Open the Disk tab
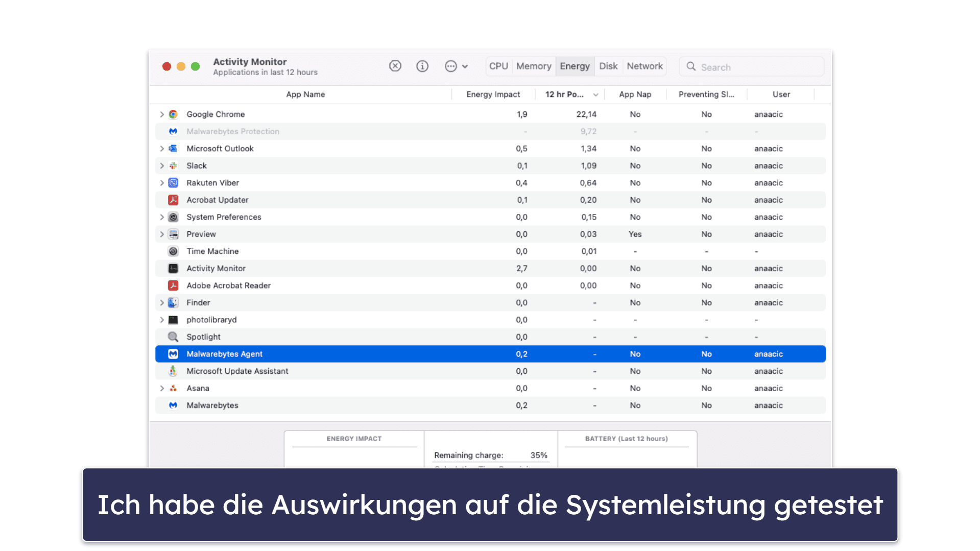This screenshot has width=980, height=551. (608, 66)
